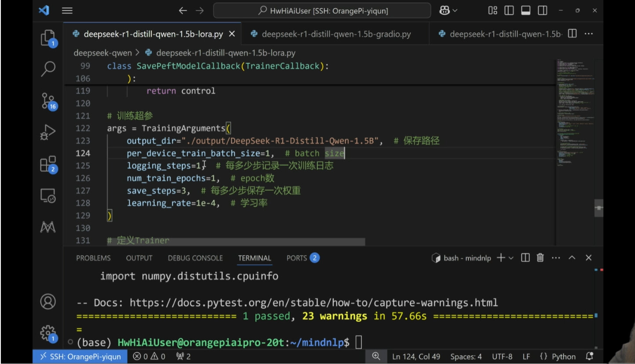Open the Run and Debug view
This screenshot has width=635, height=364.
[x=48, y=133]
